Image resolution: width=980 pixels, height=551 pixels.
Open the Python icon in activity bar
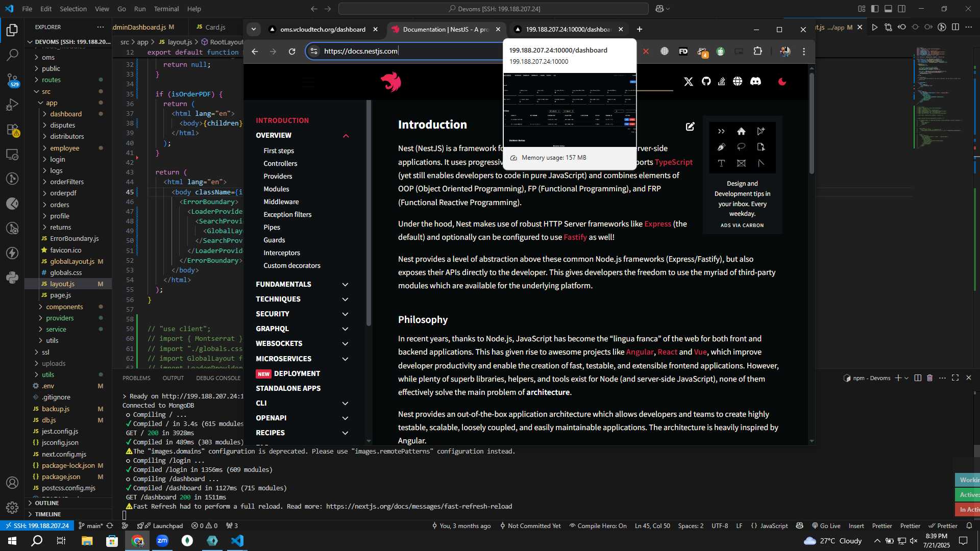12,278
